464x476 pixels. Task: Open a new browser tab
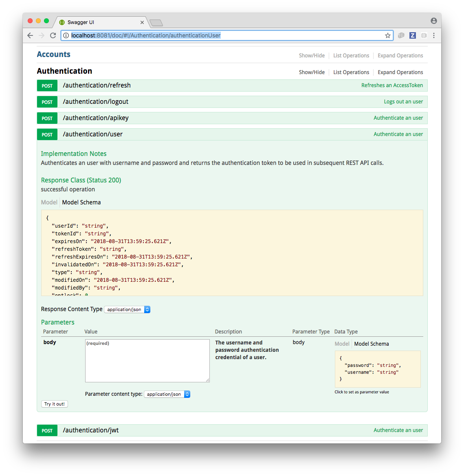click(x=156, y=23)
